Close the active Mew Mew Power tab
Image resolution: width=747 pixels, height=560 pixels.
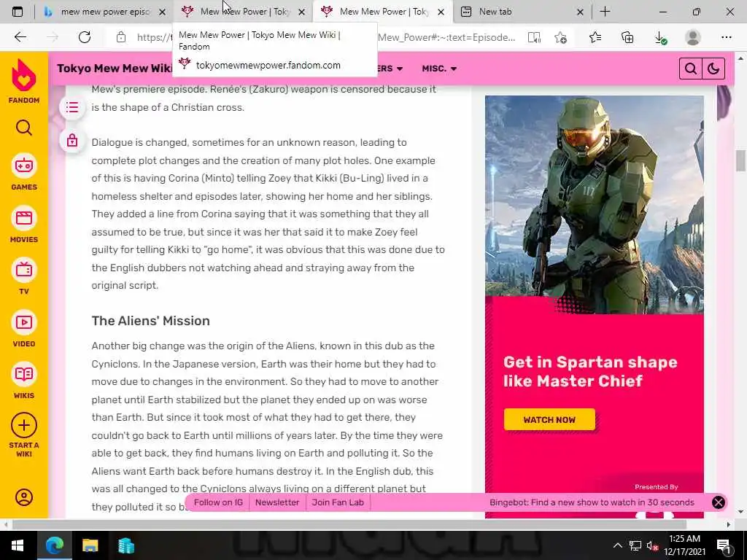(441, 12)
